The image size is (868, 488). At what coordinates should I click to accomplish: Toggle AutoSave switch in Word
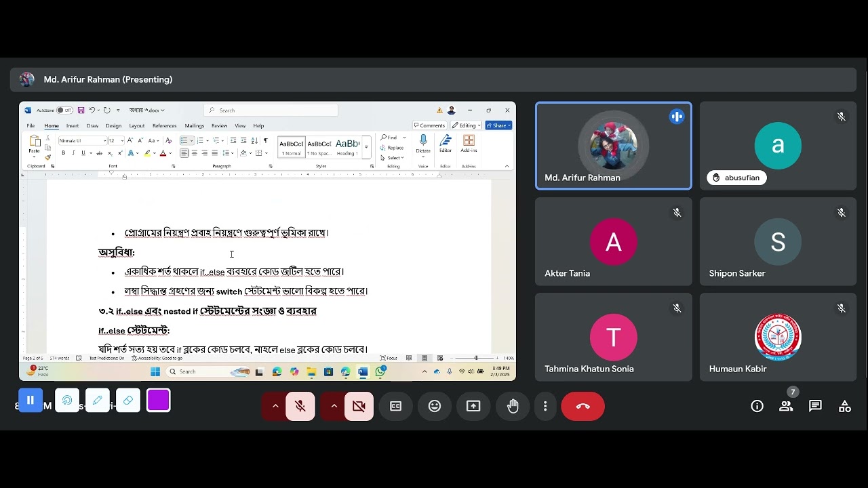pyautogui.click(x=64, y=110)
